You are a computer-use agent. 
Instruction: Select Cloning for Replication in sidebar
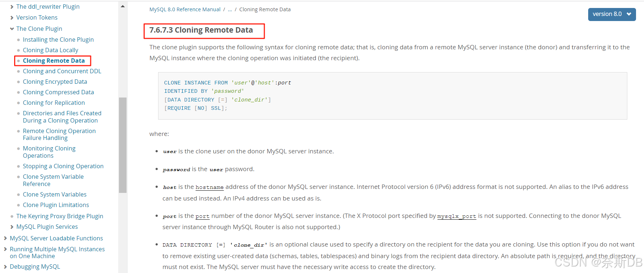54,103
